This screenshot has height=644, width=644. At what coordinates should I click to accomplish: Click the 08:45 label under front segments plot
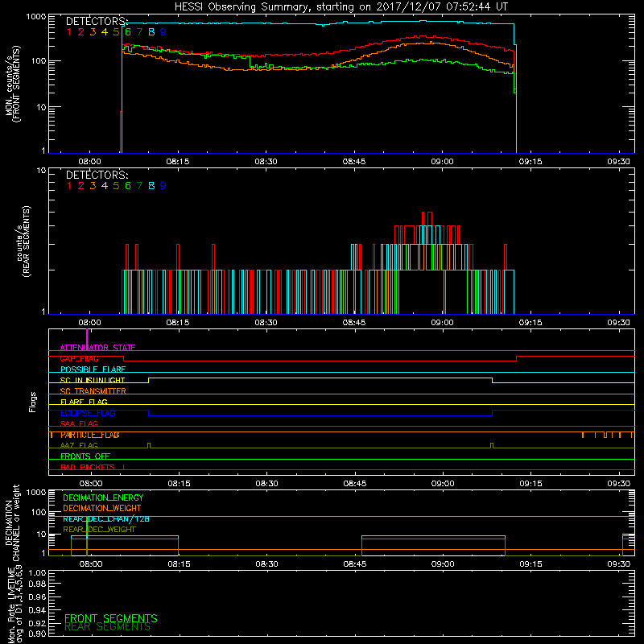coord(354,162)
